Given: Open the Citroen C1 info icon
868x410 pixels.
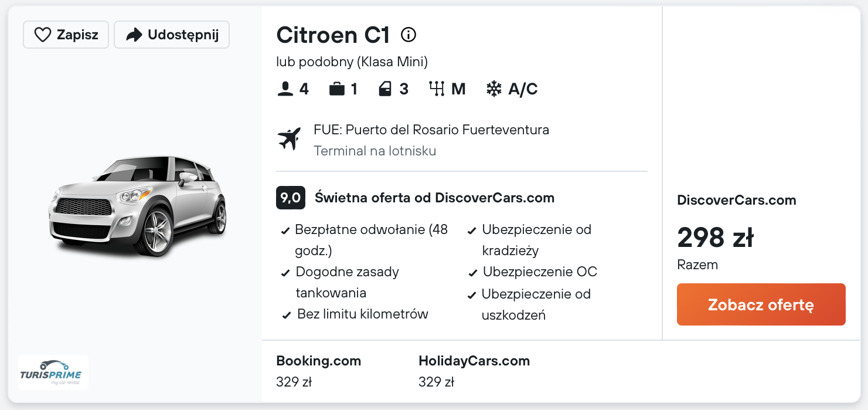Looking at the screenshot, I should (x=409, y=35).
